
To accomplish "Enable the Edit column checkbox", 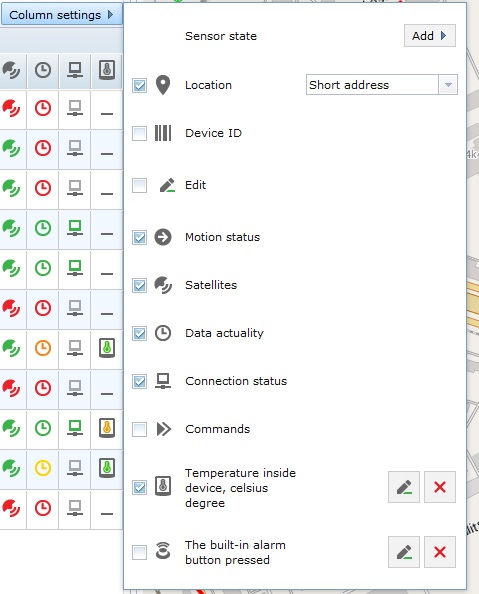I will [139, 186].
